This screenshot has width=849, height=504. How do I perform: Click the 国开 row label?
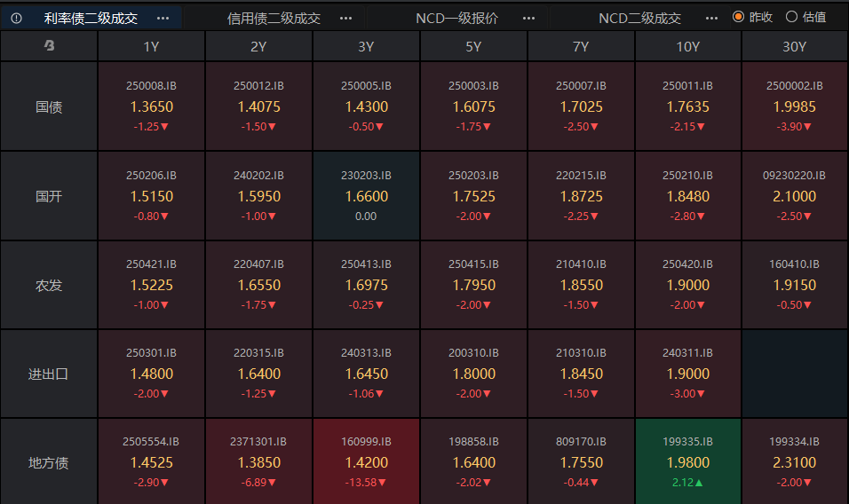click(x=49, y=196)
